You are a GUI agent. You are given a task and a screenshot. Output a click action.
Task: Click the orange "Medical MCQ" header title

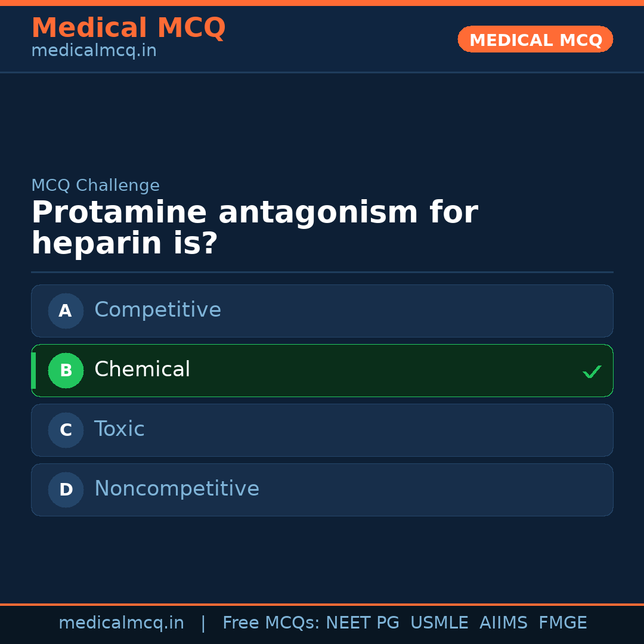coord(128,28)
